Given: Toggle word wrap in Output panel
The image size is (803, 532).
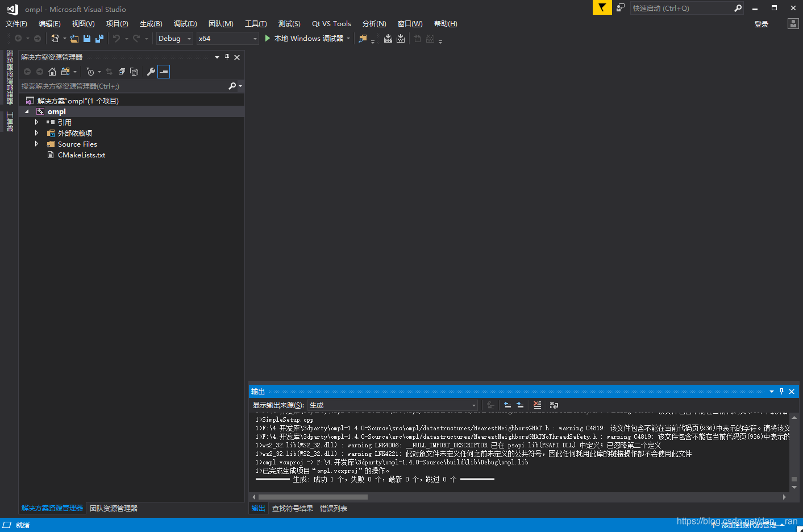Looking at the screenshot, I should 554,405.
